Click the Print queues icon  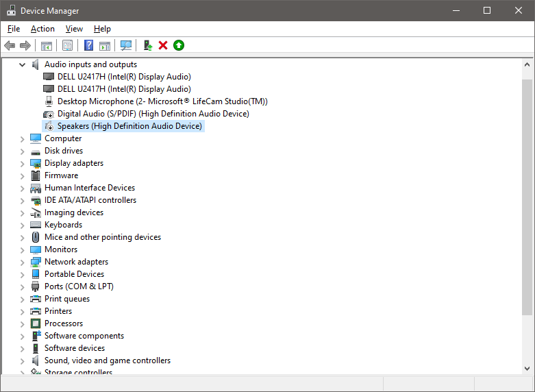point(36,299)
